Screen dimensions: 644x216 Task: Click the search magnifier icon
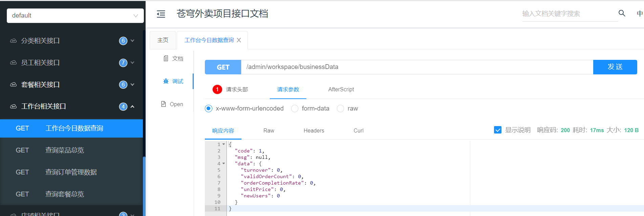click(622, 13)
